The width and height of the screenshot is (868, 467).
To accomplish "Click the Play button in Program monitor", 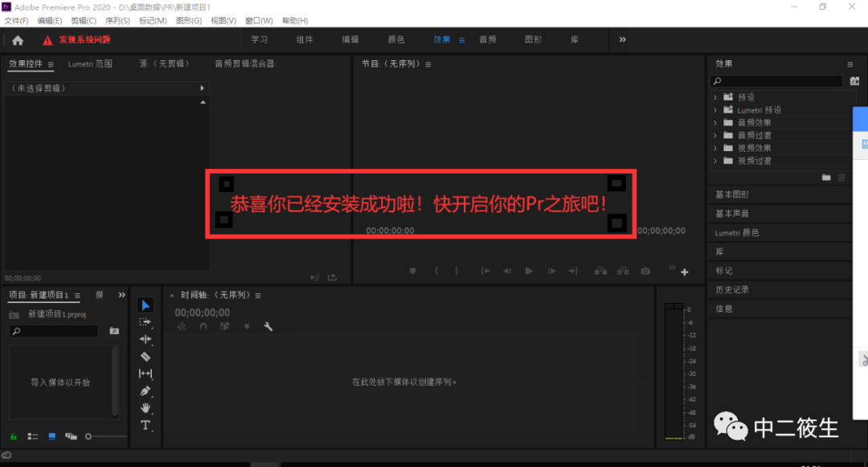I will tap(529, 271).
